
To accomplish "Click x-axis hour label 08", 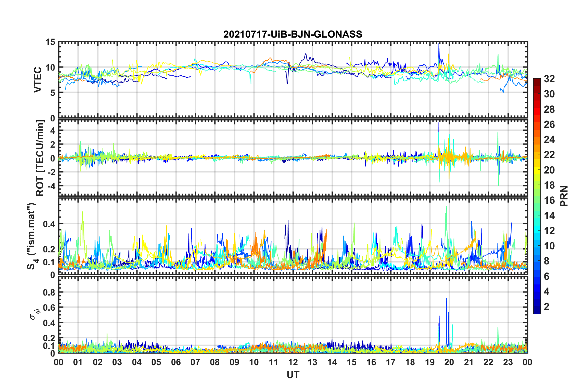I will coord(215,362).
